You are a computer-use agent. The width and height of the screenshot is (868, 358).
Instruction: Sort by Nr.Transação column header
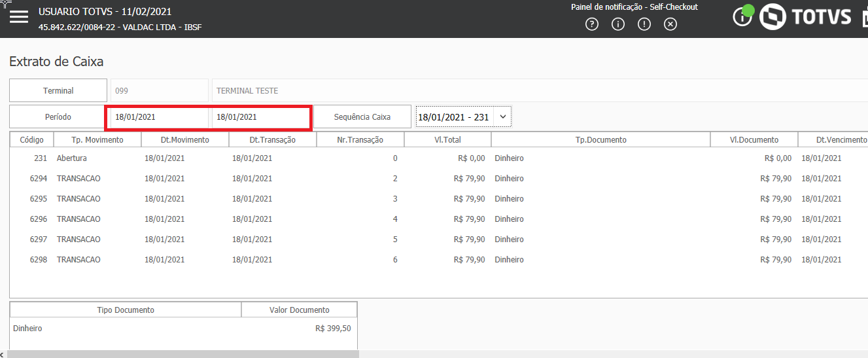[x=360, y=139]
